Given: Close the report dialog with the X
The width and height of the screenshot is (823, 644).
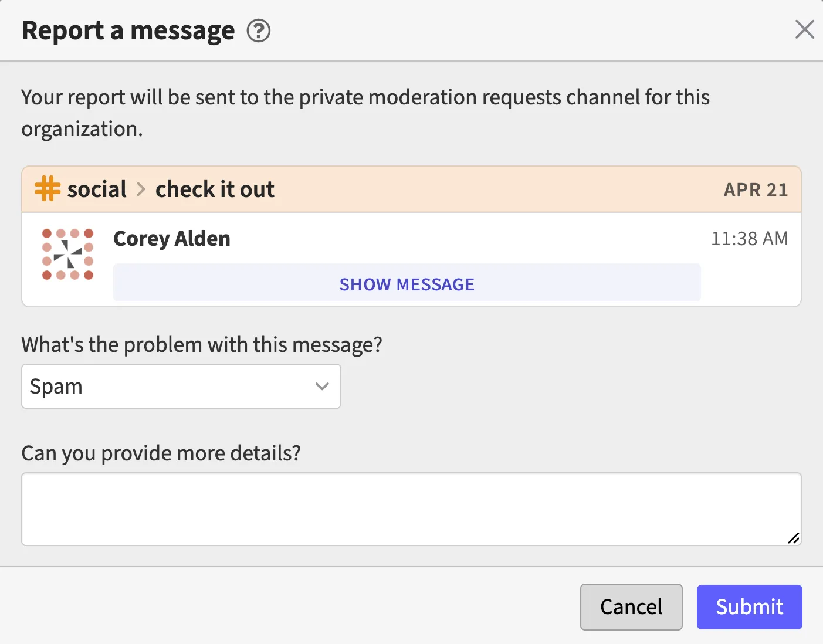Looking at the screenshot, I should 804,29.
